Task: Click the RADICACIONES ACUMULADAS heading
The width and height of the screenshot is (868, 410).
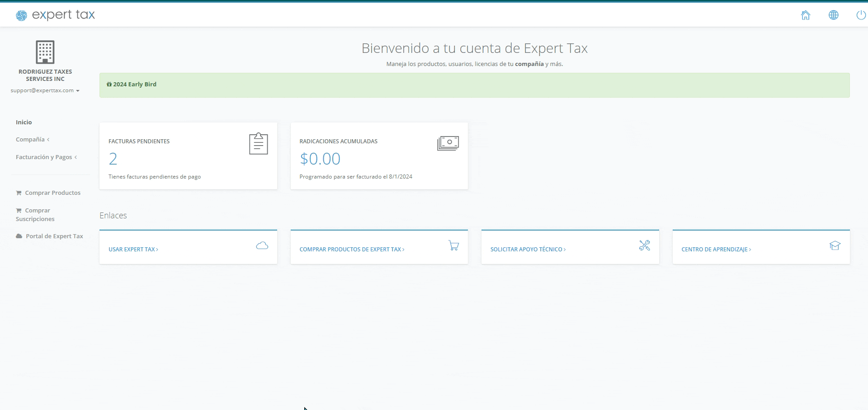Action: [339, 141]
